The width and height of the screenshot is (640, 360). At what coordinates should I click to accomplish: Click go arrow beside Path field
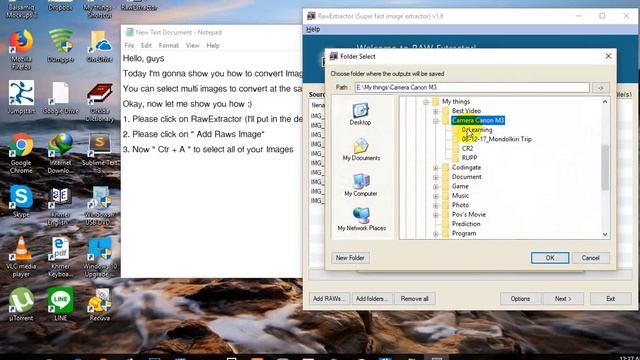pos(600,88)
